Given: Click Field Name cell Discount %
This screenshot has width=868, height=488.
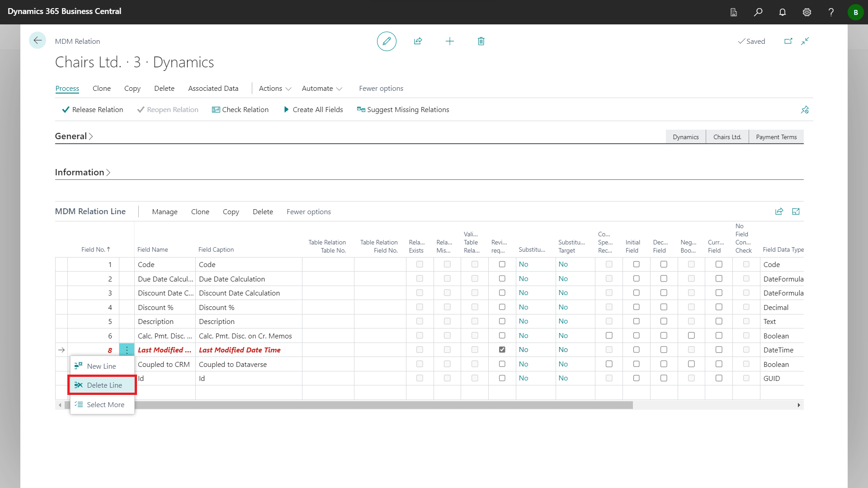Looking at the screenshot, I should coord(165,307).
